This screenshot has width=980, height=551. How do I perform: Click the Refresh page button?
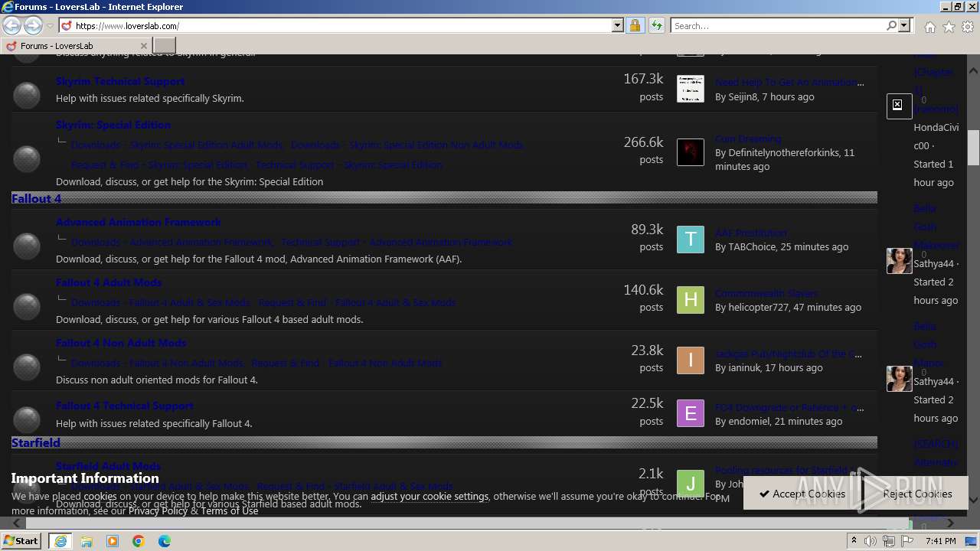[656, 25]
